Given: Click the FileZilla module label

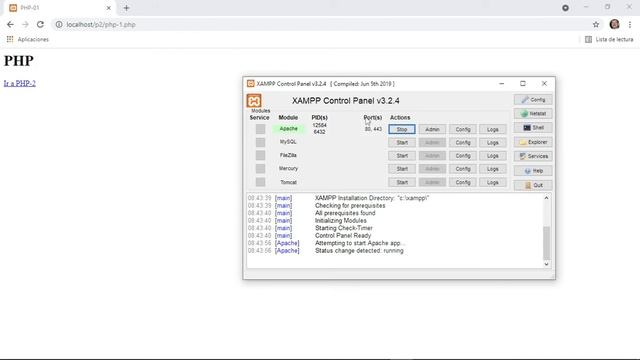Looking at the screenshot, I should 288,155.
